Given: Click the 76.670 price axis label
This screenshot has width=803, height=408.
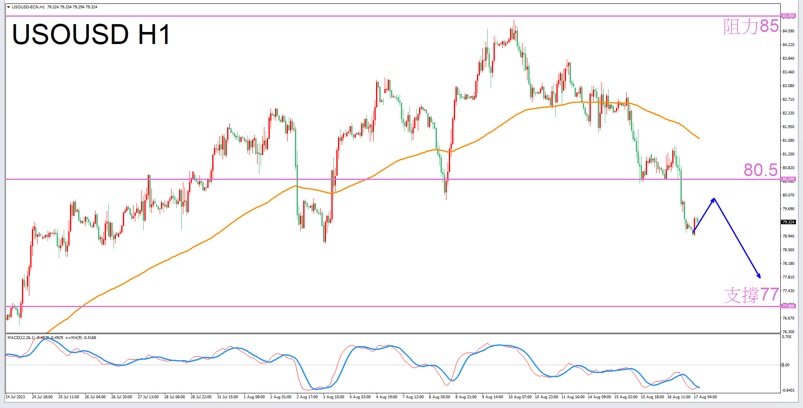Looking at the screenshot, I should coord(789,318).
